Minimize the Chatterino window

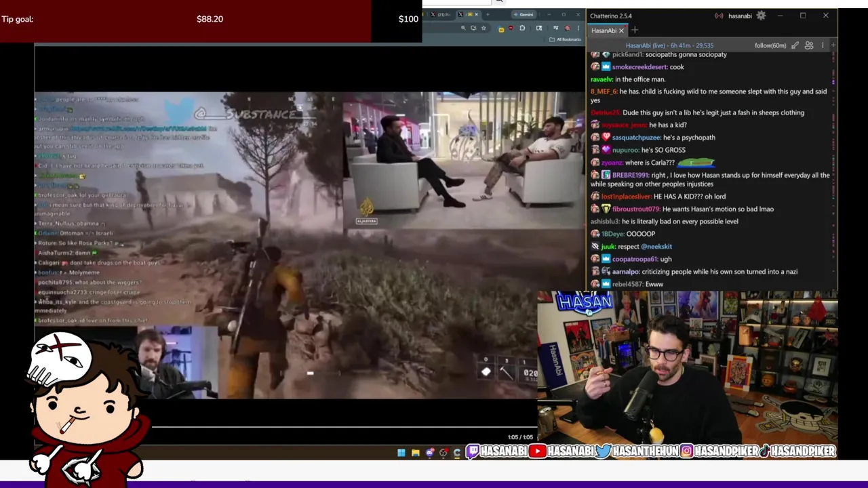pos(780,16)
